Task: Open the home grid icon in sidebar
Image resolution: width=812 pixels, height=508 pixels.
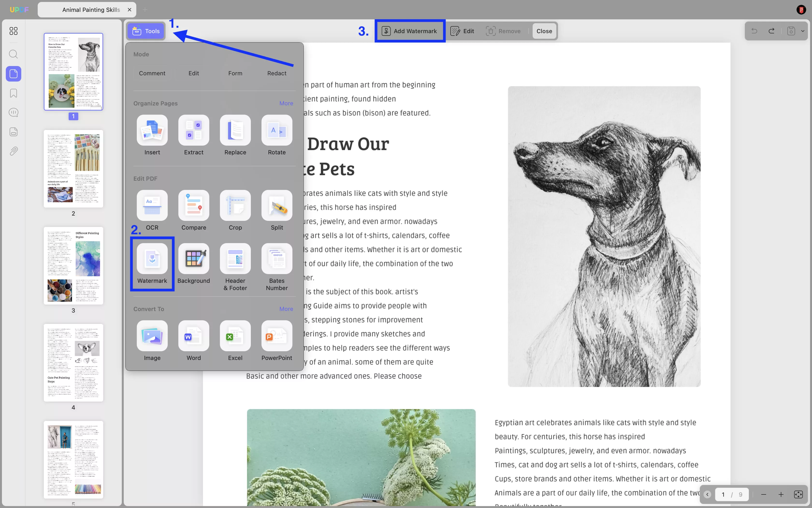Action: coord(14,31)
